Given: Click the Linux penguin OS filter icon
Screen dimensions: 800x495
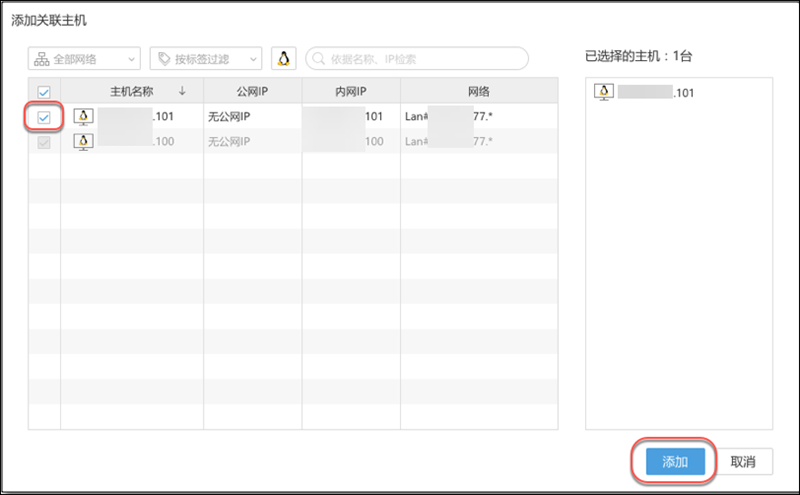Looking at the screenshot, I should [284, 59].
